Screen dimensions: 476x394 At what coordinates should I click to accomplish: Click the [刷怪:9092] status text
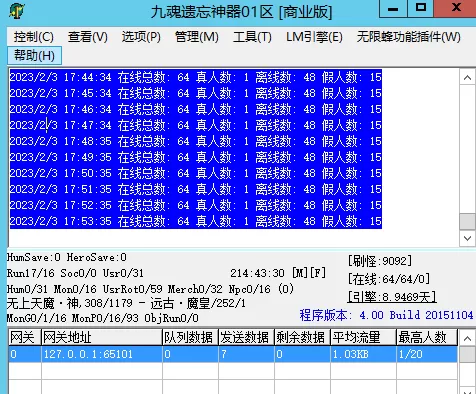(380, 261)
